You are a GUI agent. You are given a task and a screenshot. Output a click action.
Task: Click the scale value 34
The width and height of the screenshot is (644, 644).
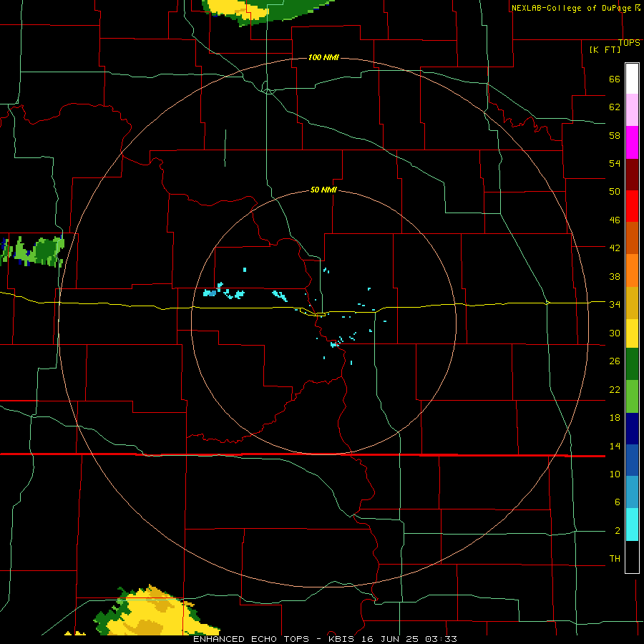(615, 304)
